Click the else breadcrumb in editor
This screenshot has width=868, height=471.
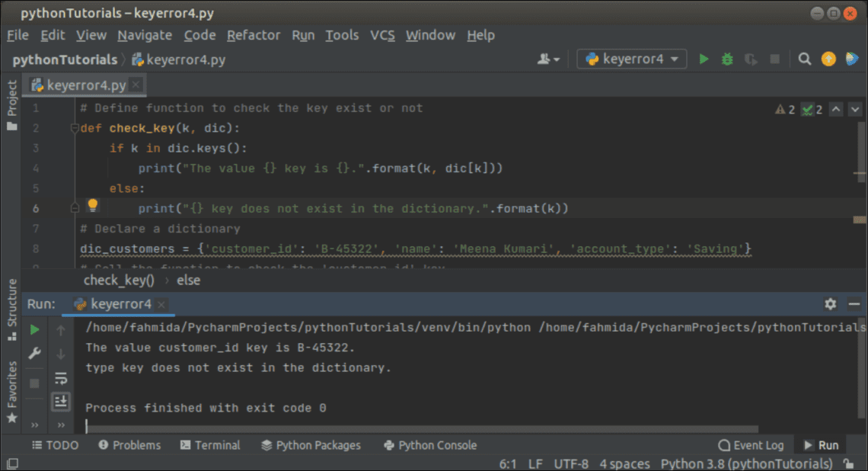[x=188, y=280]
